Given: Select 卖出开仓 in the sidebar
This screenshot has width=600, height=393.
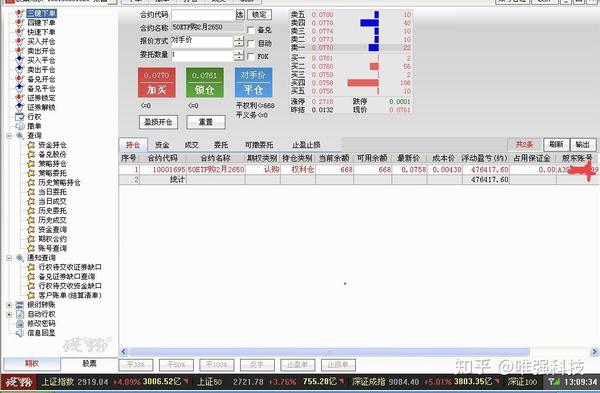Looking at the screenshot, I should [41, 51].
